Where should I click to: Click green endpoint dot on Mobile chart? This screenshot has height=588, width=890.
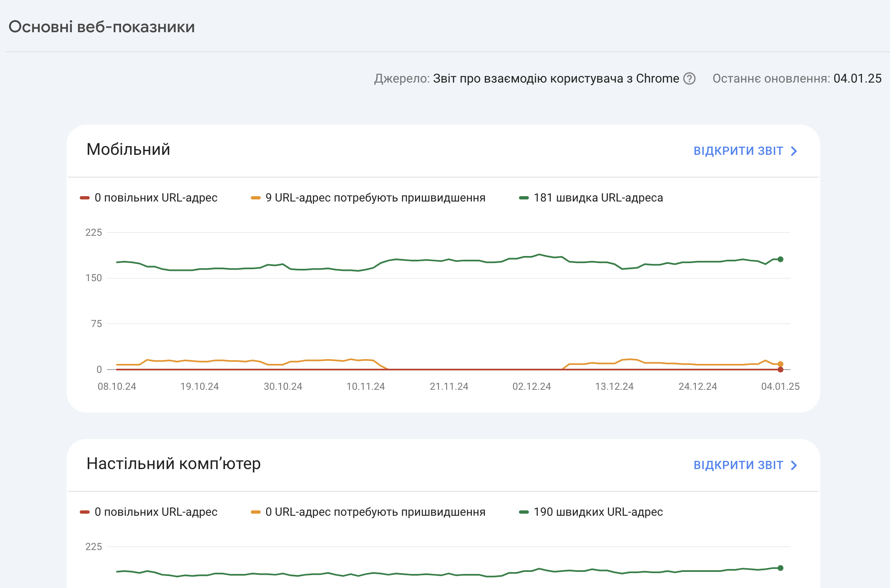point(781,259)
